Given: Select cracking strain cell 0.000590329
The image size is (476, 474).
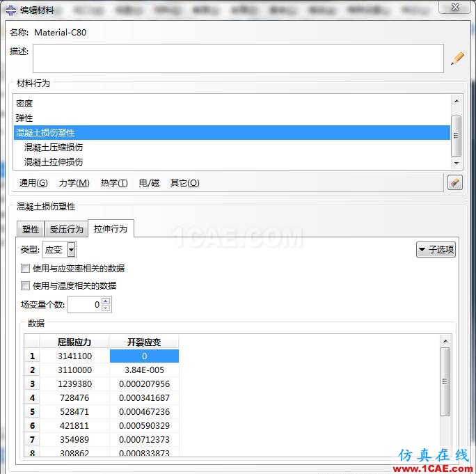Looking at the screenshot, I should pos(144,425).
